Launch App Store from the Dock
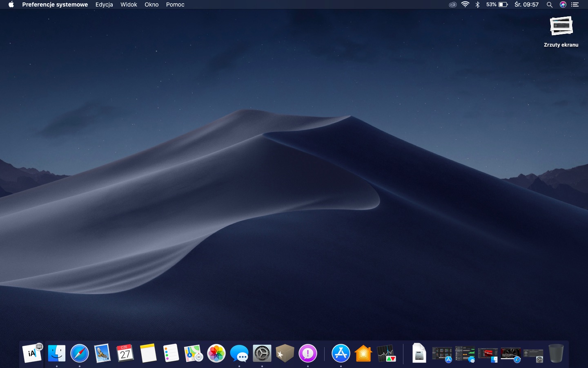 coord(341,353)
